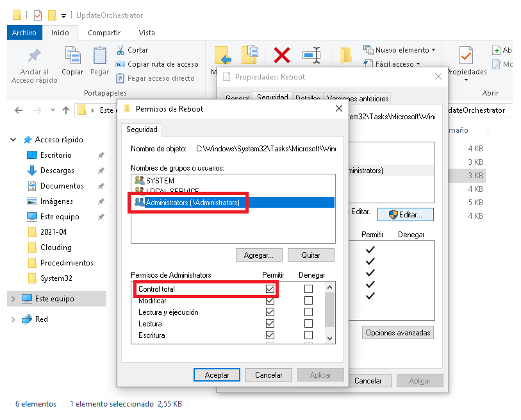Click Aceptar in Permisos de Reboot
The image size is (521, 420).
[217, 375]
